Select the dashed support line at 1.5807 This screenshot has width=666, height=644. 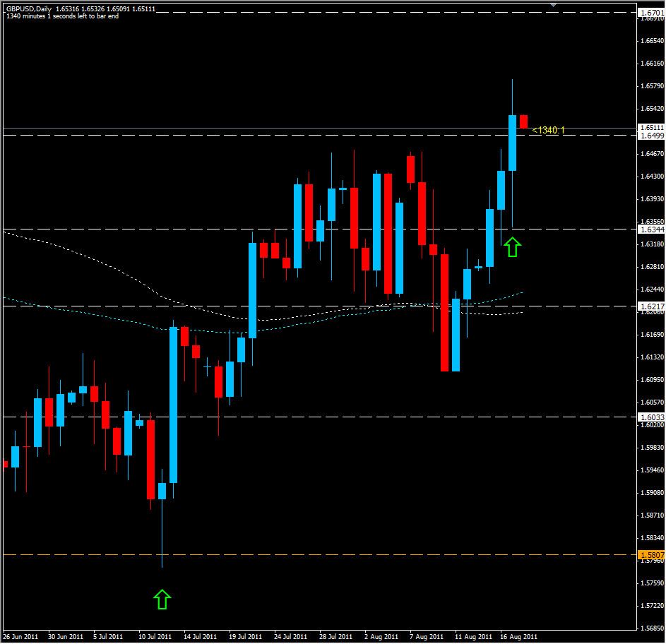(x=318, y=554)
